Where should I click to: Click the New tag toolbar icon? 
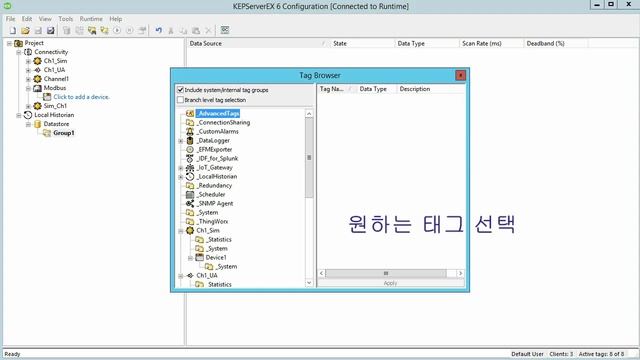[x=104, y=30]
